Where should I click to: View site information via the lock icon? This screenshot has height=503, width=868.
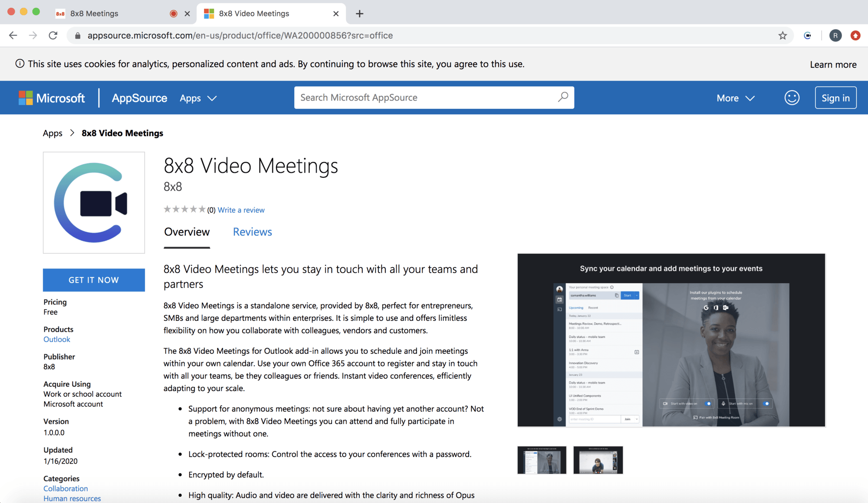tap(78, 36)
